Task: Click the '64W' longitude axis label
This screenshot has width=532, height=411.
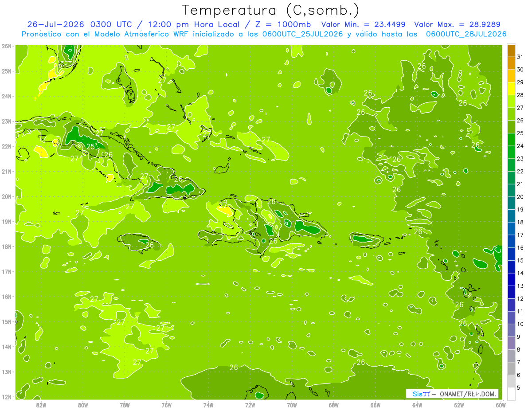Action: tap(417, 405)
